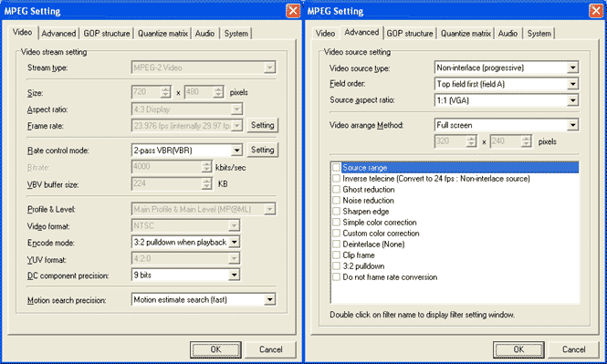The image size is (607, 364).
Task: Toggle Deinterlace (None) checkbox
Action: coord(336,244)
